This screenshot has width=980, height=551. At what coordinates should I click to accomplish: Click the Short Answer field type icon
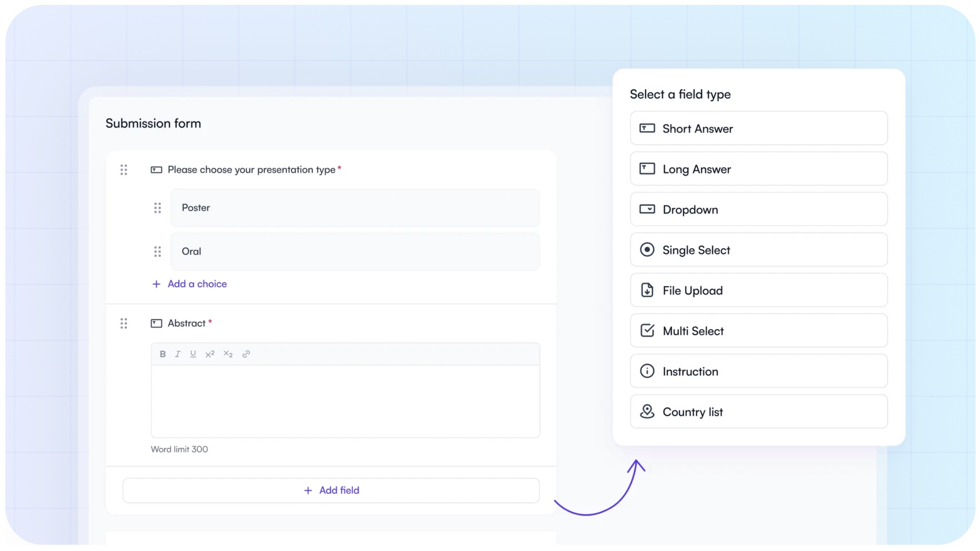[647, 128]
